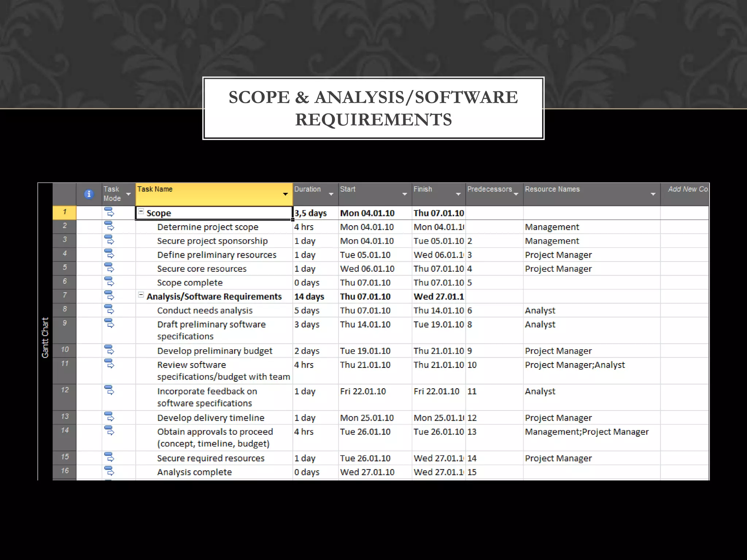Click the slide title 'Scope & Analysis/Software Requirements'

[373, 108]
